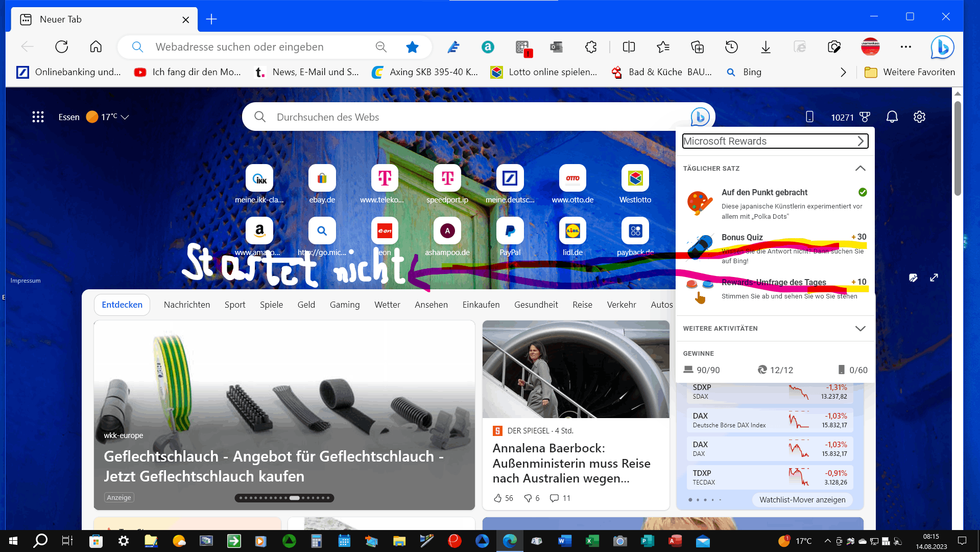Viewport: 980px width, 552px height.
Task: Open the Westlotto quick link
Action: (x=635, y=184)
